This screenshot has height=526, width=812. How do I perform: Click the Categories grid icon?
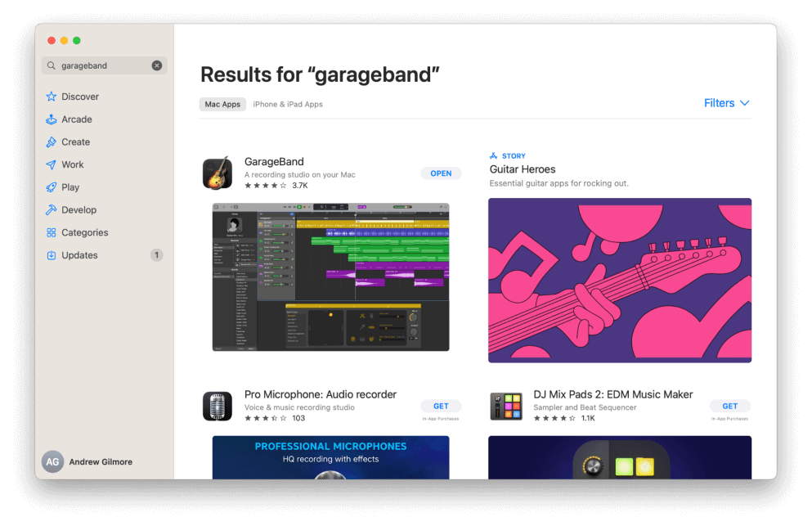pyautogui.click(x=51, y=232)
